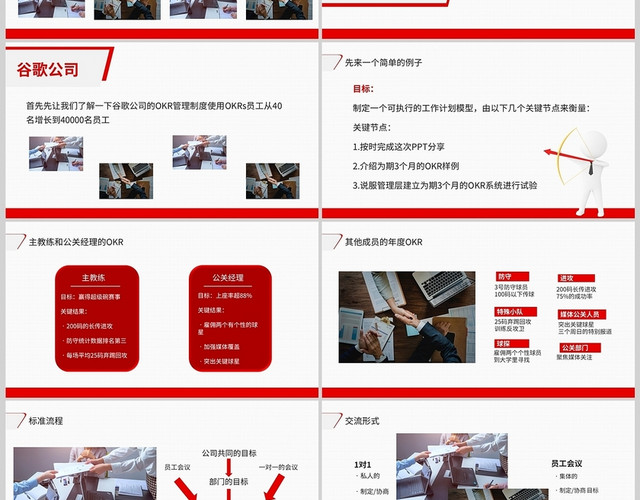Select line 1.按时完成这次PPT分享

[x=398, y=147]
